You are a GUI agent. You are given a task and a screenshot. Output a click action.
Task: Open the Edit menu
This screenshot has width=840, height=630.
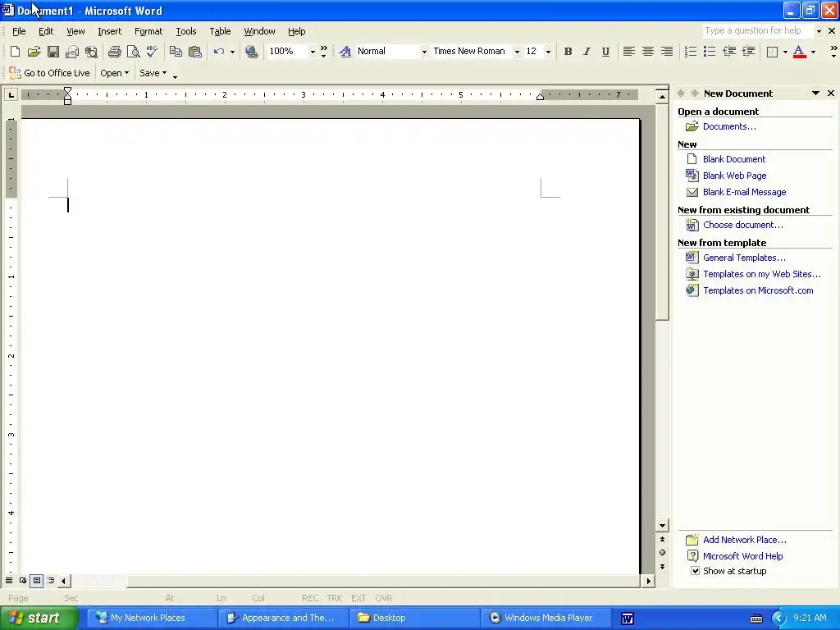pyautogui.click(x=46, y=31)
